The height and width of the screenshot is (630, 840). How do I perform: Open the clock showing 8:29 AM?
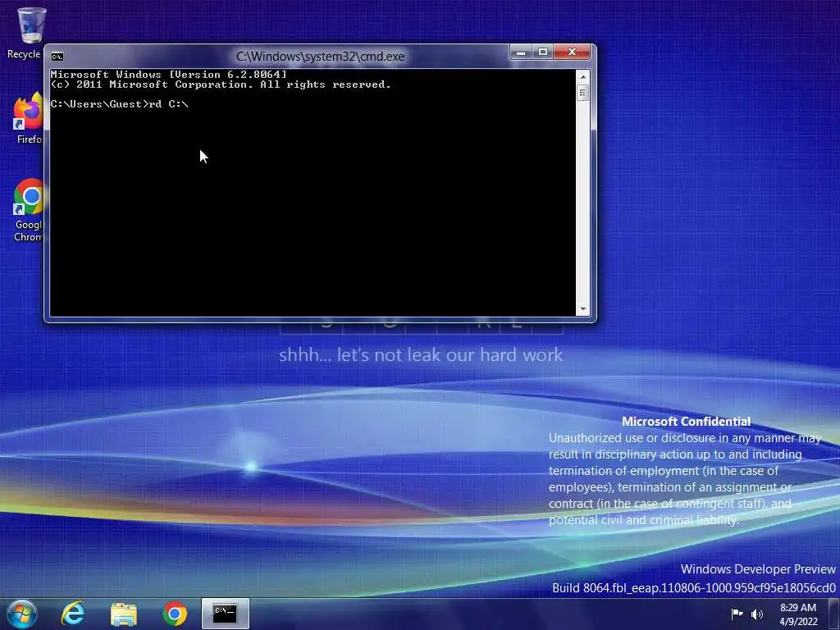[797, 614]
